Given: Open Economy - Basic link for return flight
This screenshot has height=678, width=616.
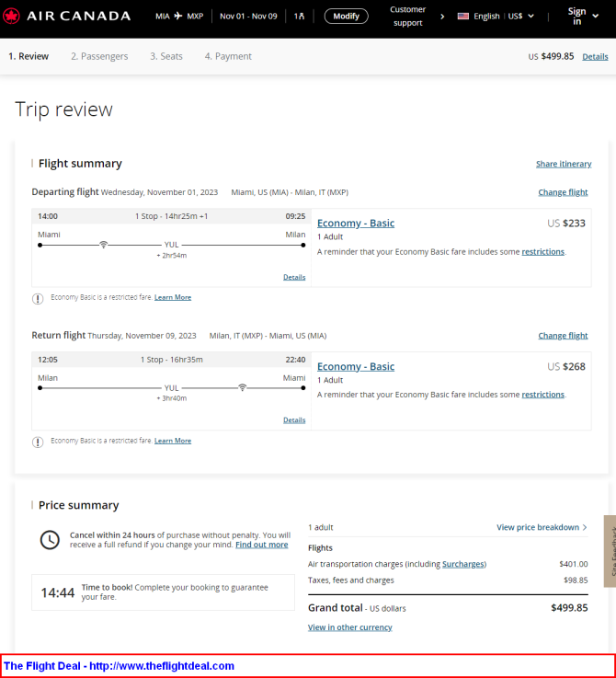Looking at the screenshot, I should (356, 366).
